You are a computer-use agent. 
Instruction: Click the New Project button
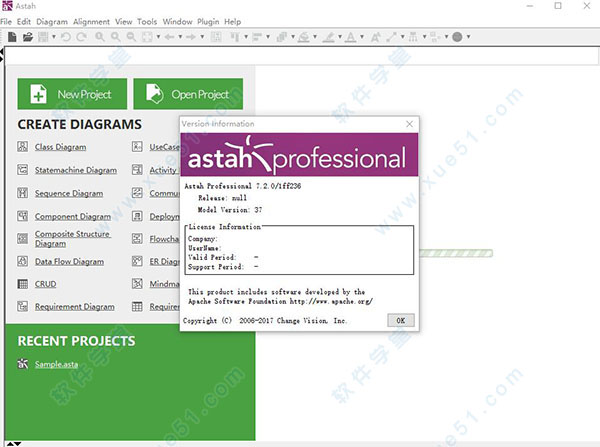(72, 94)
